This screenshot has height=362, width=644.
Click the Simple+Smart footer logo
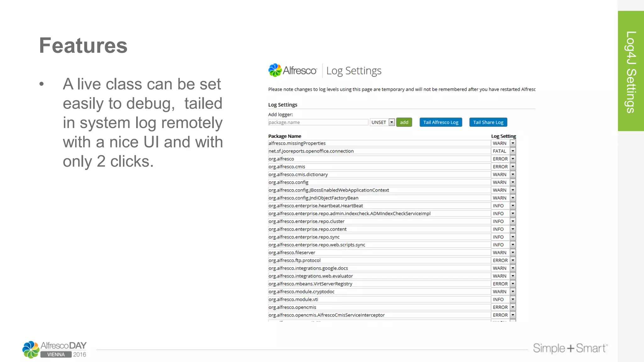pyautogui.click(x=570, y=348)
